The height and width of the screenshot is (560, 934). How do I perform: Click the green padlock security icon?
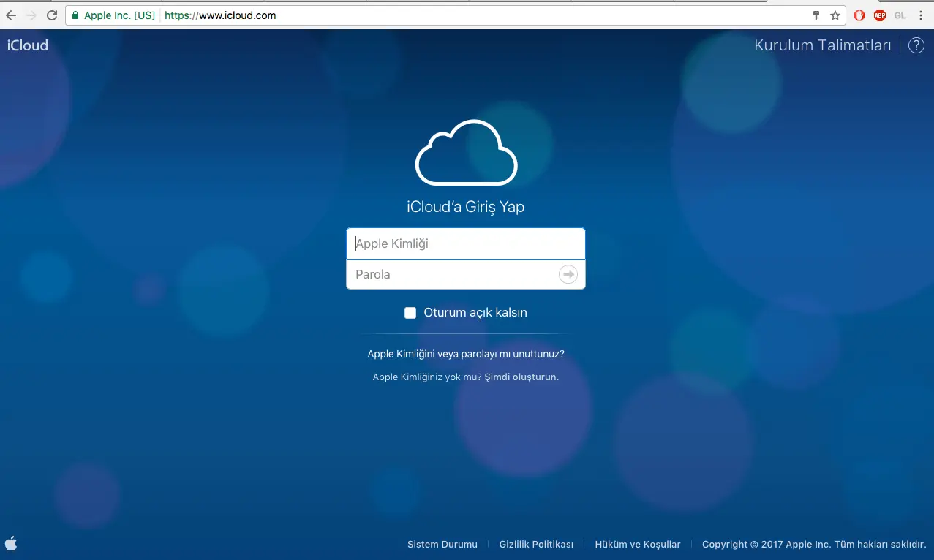click(x=75, y=15)
